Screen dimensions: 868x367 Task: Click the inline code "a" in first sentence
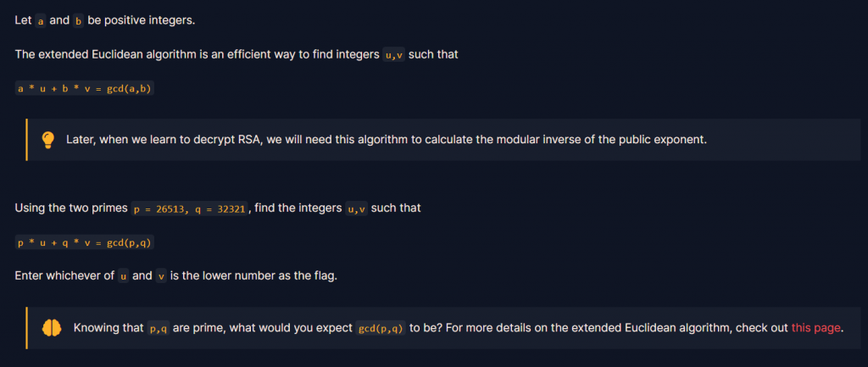[x=41, y=21]
